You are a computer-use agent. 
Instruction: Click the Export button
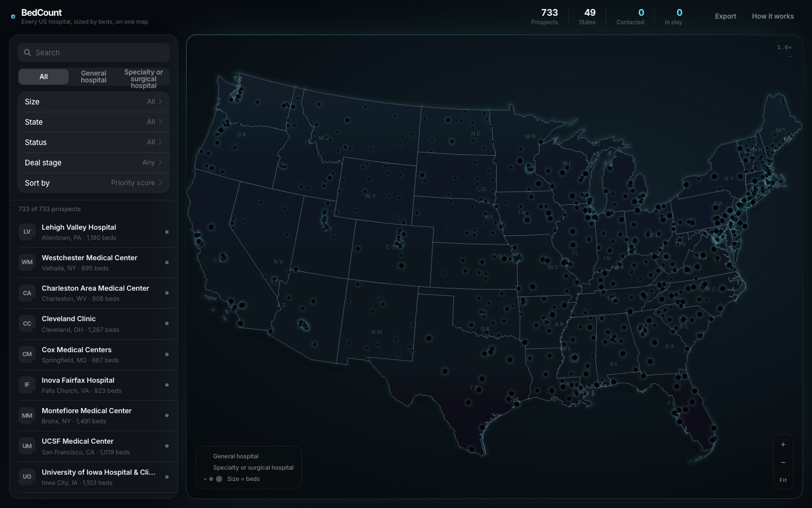point(726,16)
